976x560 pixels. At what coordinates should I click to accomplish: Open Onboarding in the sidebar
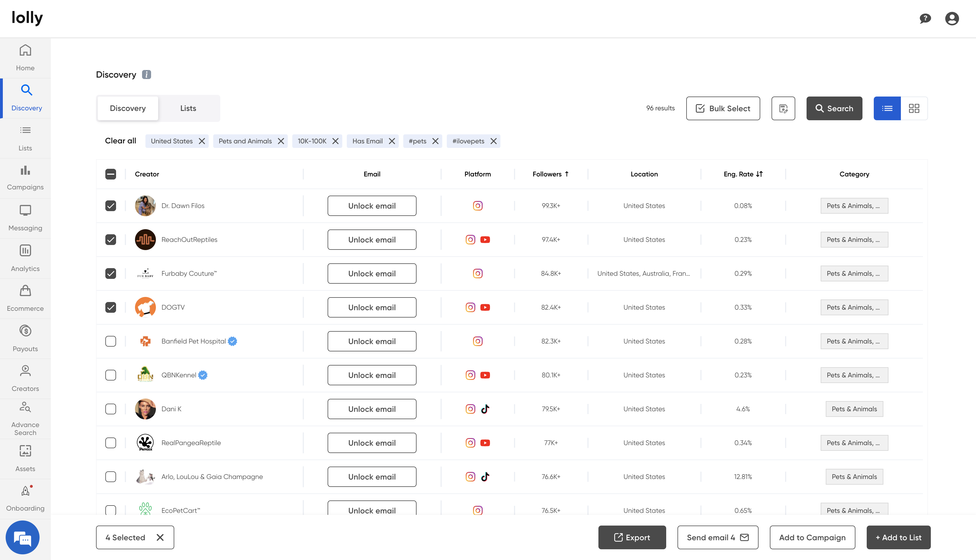pyautogui.click(x=25, y=499)
